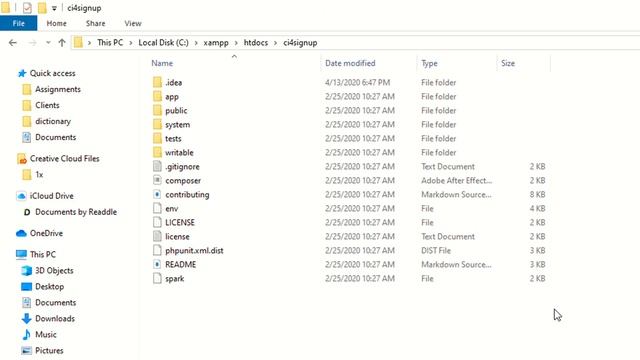Expand the chevron after xampp in address bar
Screen dimensions: 640x360
pyautogui.click(x=236, y=43)
